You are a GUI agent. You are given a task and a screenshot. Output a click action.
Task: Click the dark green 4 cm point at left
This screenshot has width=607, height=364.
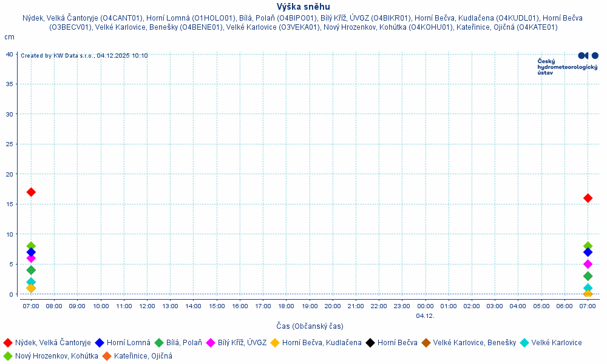pos(31,270)
